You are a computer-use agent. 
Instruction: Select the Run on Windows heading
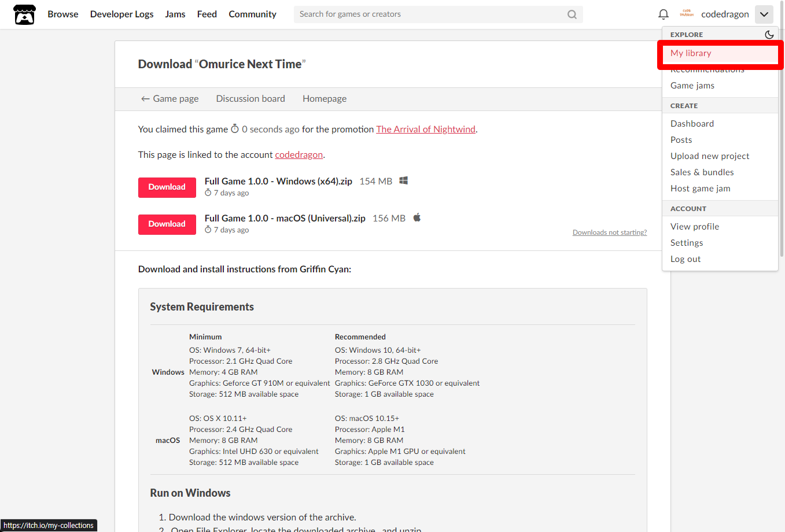pyautogui.click(x=190, y=493)
